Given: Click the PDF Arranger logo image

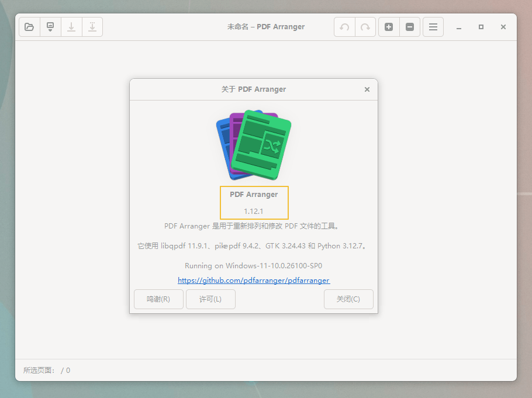Looking at the screenshot, I should point(254,144).
